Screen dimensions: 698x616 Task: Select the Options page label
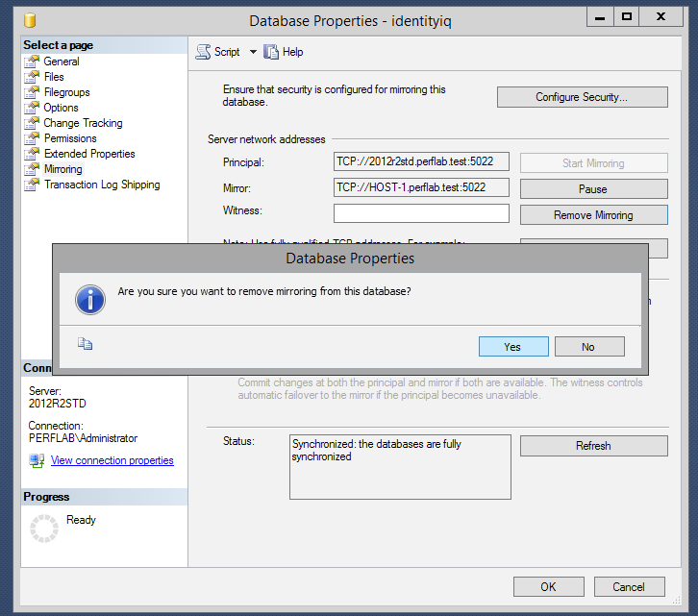pos(61,108)
